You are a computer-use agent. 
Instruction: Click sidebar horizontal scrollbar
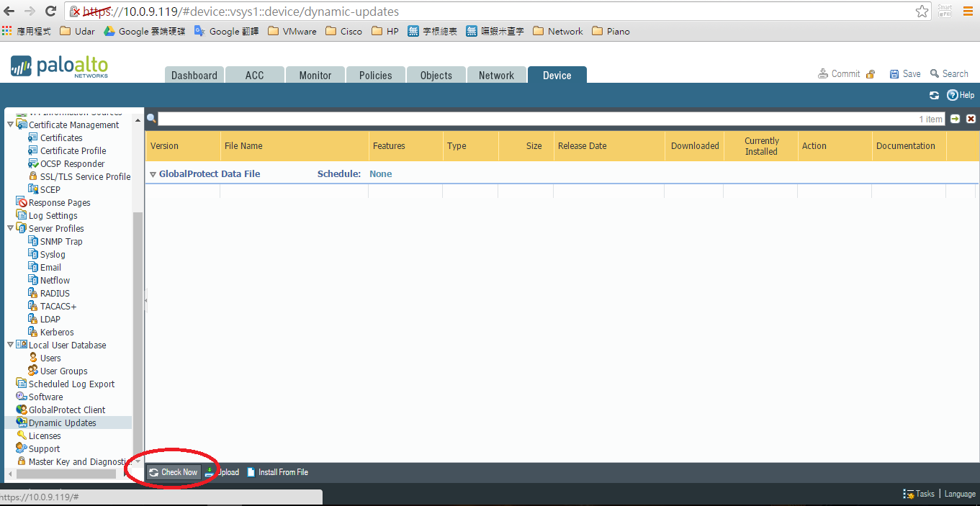click(66, 474)
